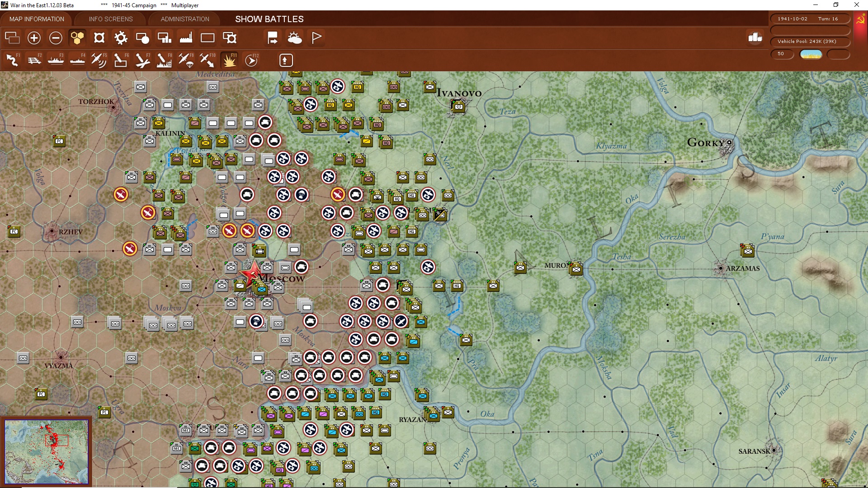Select F3 naval transport mode
The image size is (868, 488).
point(56,60)
